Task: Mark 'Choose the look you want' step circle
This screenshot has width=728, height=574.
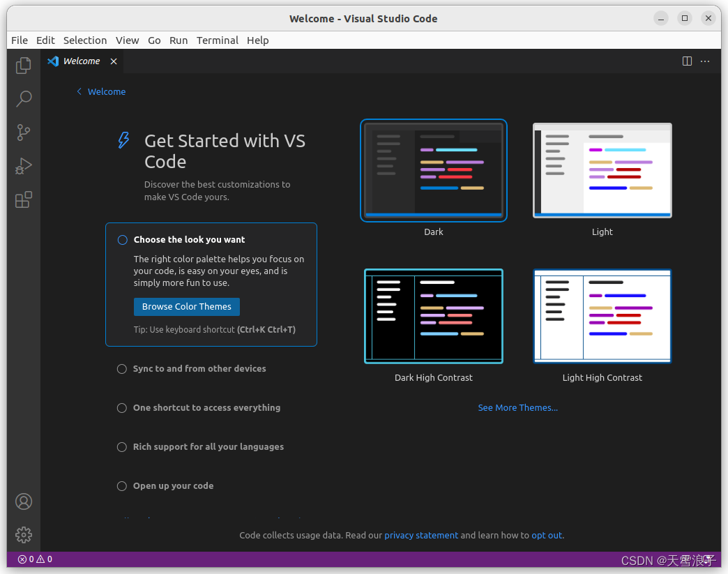Action: (x=123, y=240)
